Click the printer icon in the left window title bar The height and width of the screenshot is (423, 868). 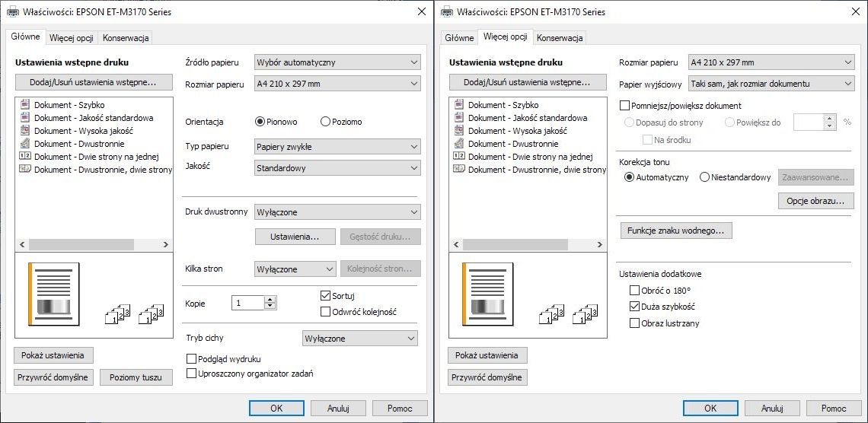pos(12,11)
